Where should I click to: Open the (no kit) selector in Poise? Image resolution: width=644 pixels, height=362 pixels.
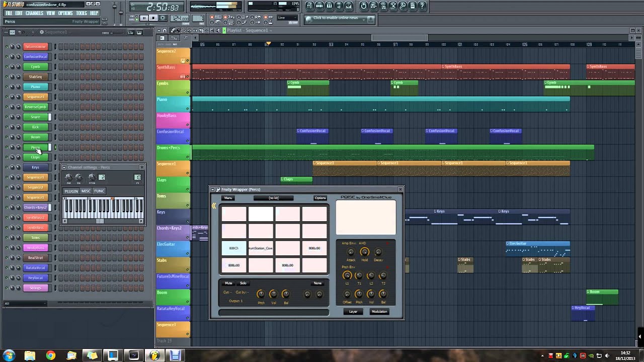click(x=274, y=198)
